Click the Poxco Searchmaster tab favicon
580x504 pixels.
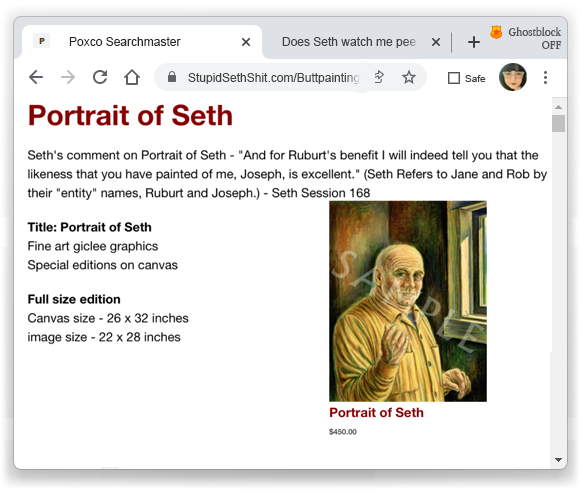42,41
